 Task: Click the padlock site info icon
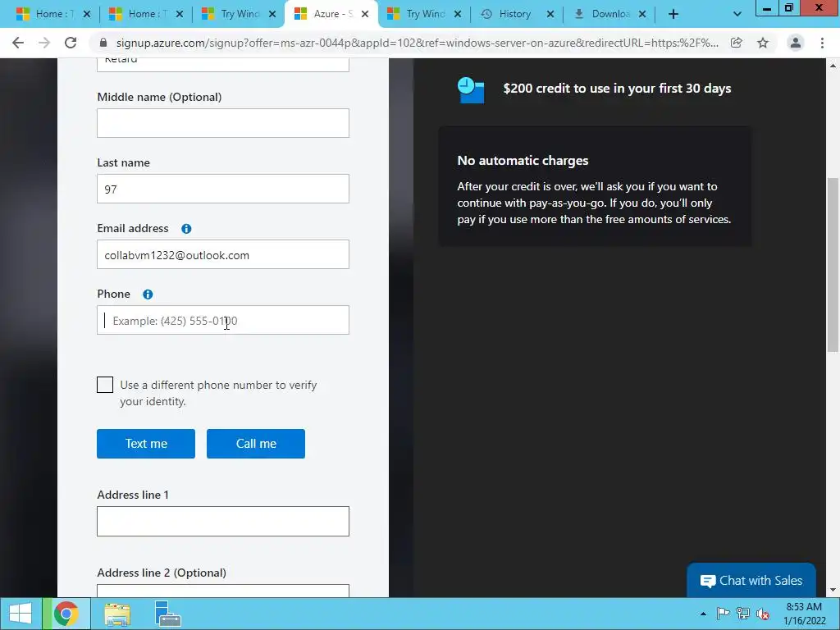(x=103, y=43)
